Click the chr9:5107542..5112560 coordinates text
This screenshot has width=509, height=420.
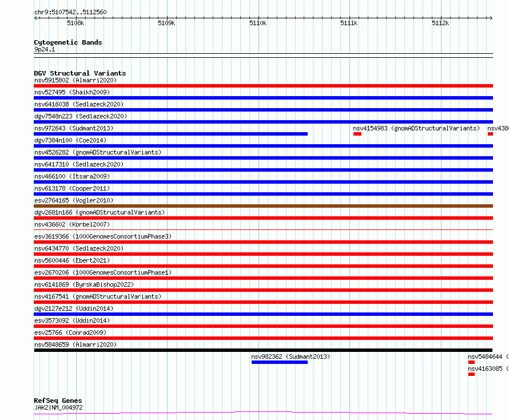pyautogui.click(x=70, y=13)
